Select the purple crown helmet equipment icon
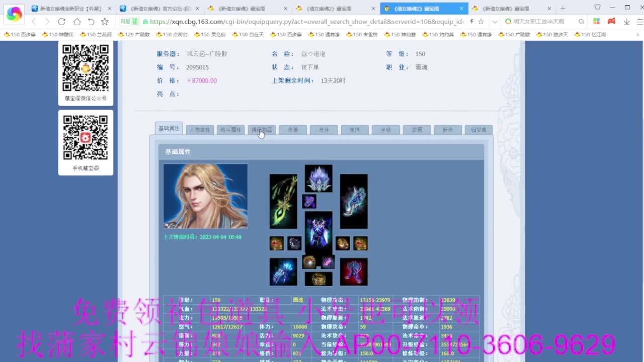644x362 pixels. [x=318, y=178]
